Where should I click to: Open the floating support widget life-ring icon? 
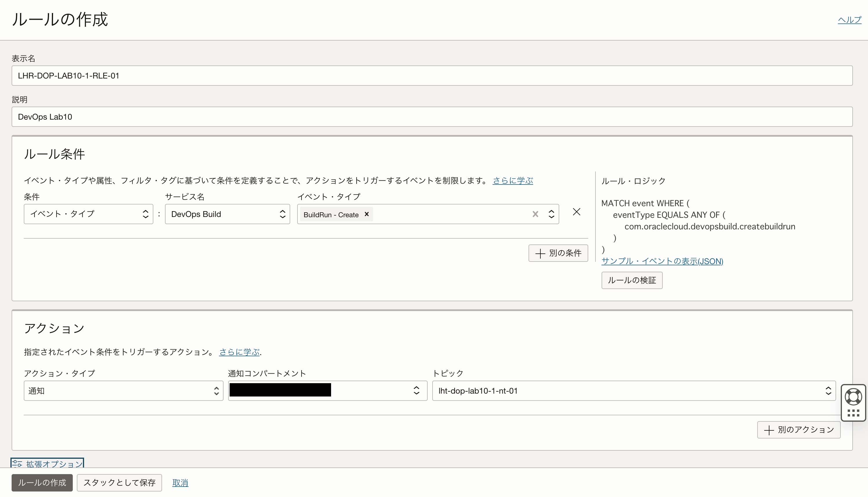(853, 396)
